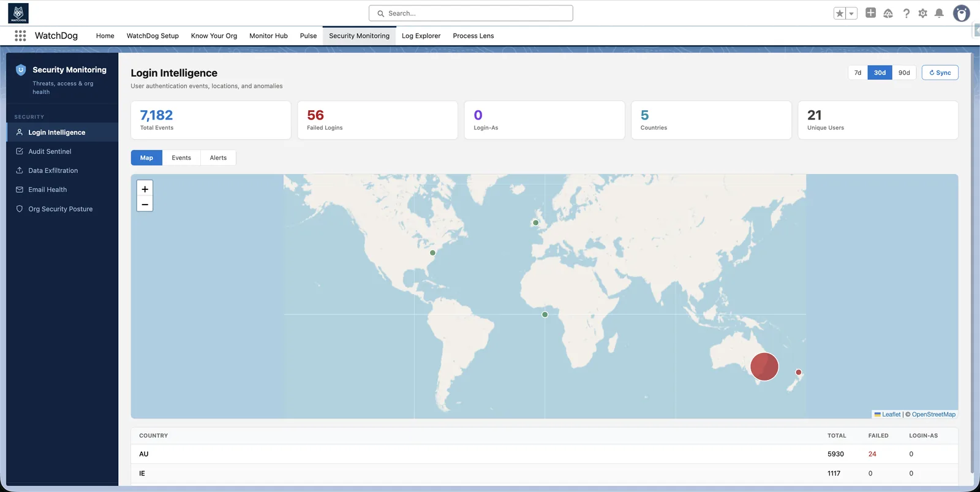Click the small red New Zealand marker

798,372
